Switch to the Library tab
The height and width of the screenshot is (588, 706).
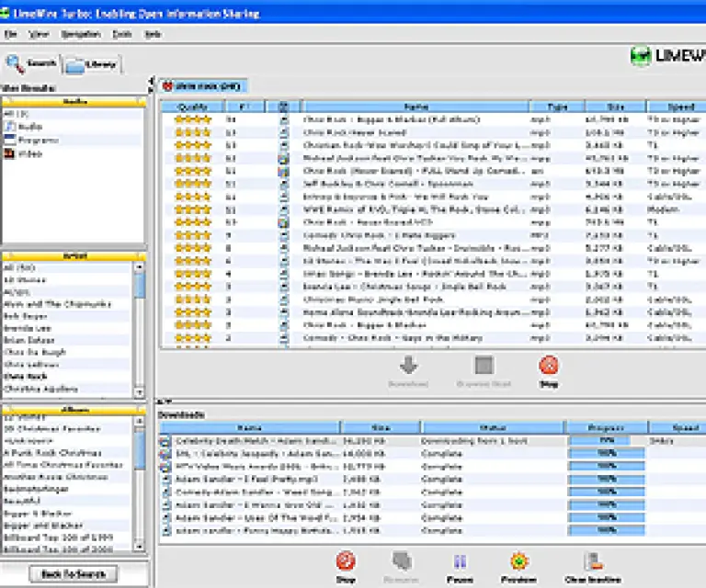tap(91, 65)
